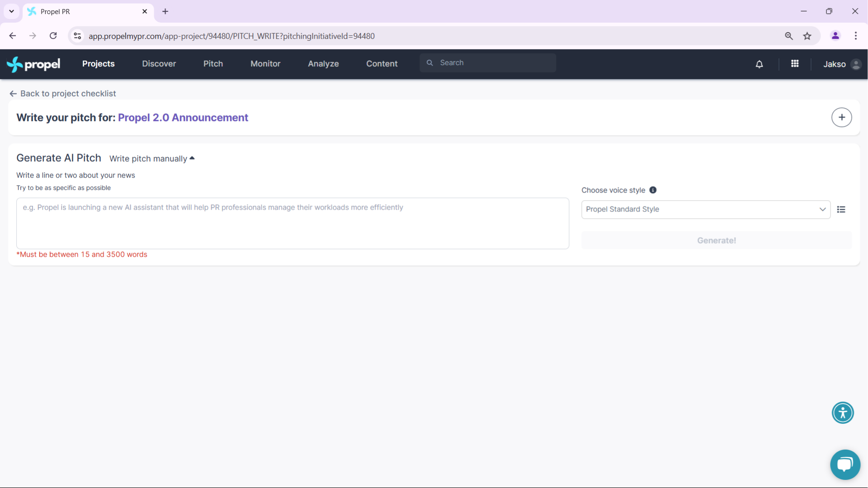Open the apps grid menu
Viewport: 868px width, 488px height.
(x=795, y=64)
